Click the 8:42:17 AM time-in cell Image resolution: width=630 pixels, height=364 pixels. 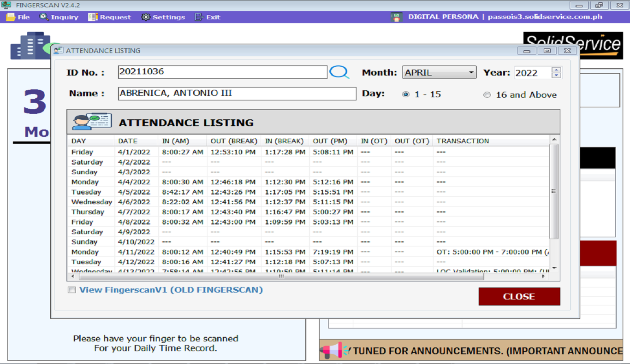183,192
